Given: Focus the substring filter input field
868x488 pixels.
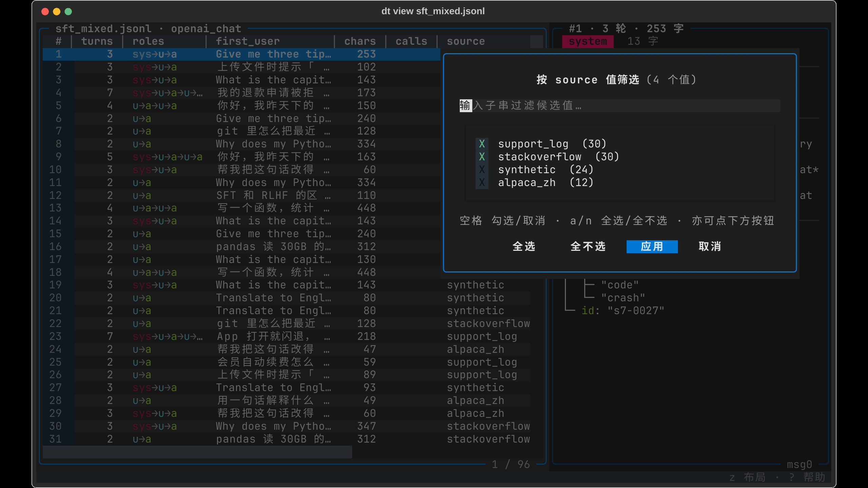Looking at the screenshot, I should click(x=620, y=105).
